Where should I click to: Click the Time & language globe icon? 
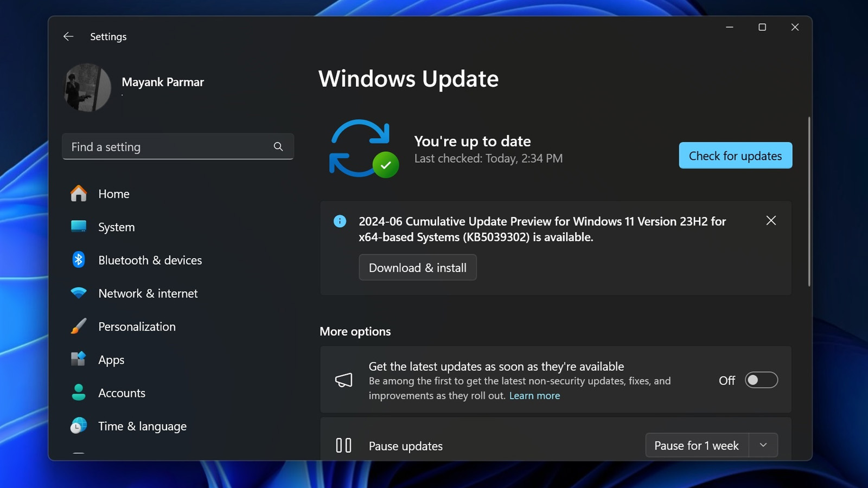tap(79, 426)
